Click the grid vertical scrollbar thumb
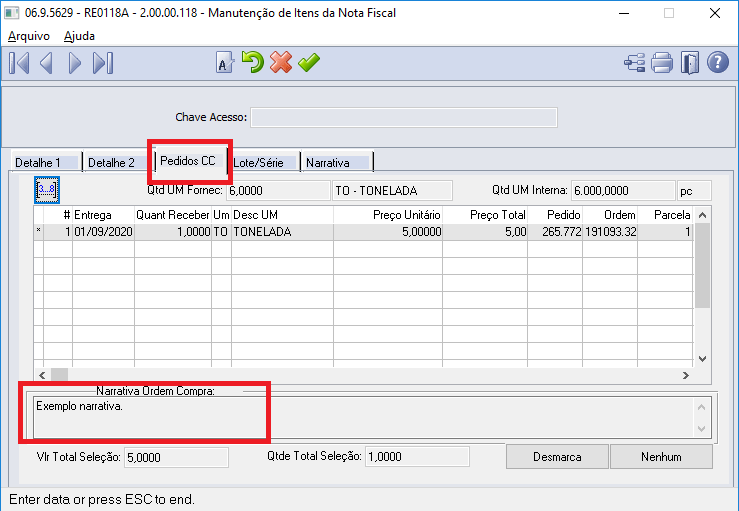739x511 pixels. pyautogui.click(x=702, y=266)
